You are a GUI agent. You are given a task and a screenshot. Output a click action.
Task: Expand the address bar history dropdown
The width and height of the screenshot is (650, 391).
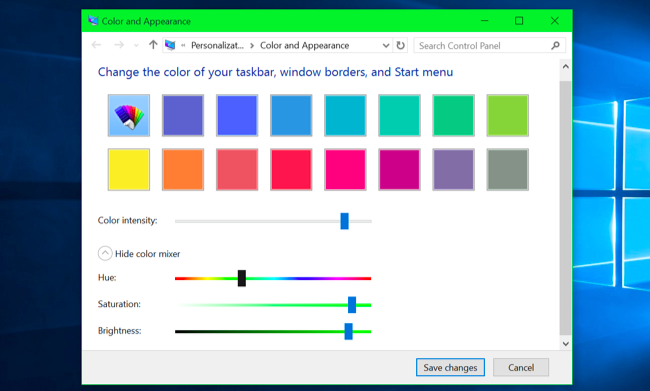point(386,45)
